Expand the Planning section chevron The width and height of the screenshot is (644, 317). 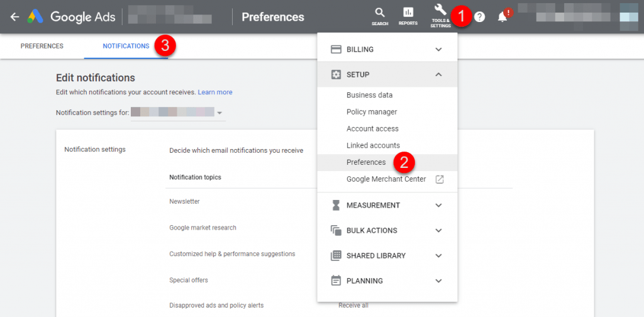pyautogui.click(x=438, y=281)
